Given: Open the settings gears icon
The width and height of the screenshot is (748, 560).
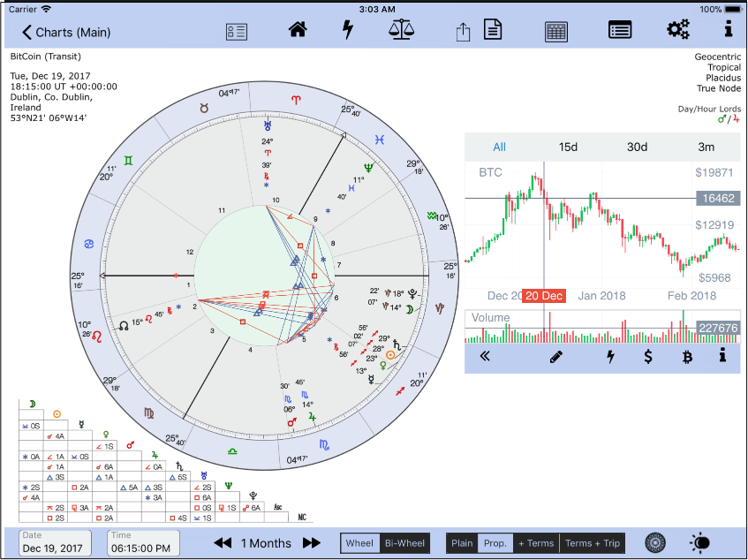Looking at the screenshot, I should click(677, 30).
